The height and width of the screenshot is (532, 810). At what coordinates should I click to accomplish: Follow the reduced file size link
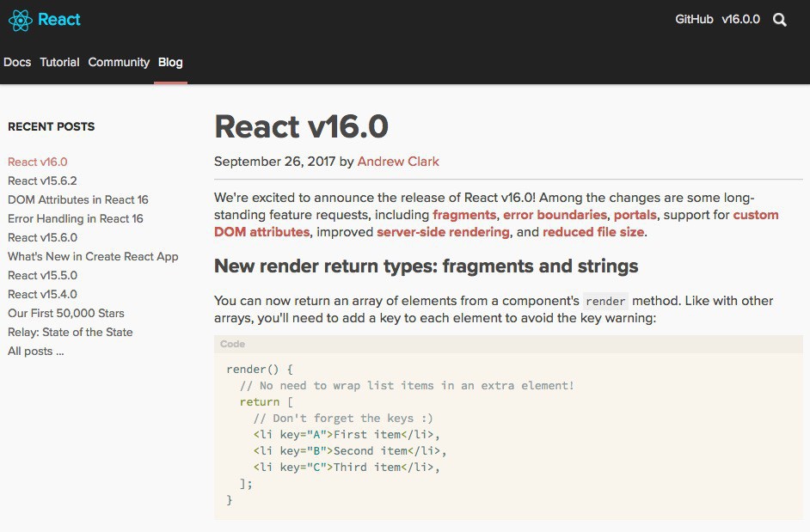point(593,232)
